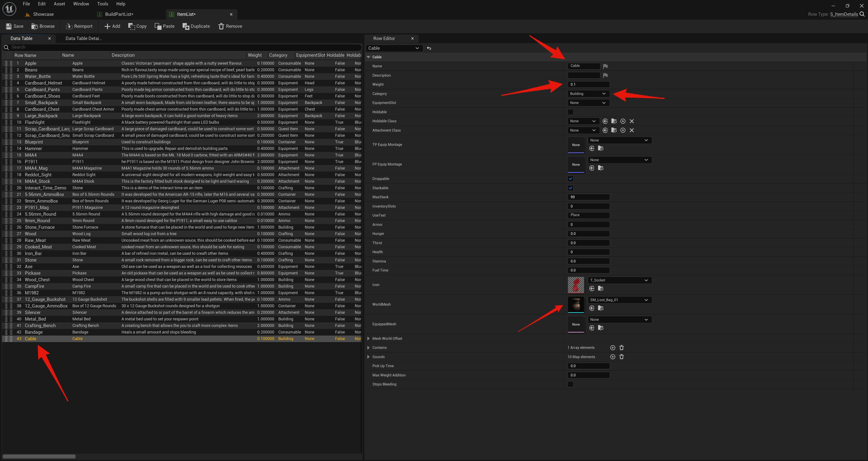Image resolution: width=868 pixels, height=461 pixels.
Task: Click the localization flag next to Name field
Action: coord(605,66)
